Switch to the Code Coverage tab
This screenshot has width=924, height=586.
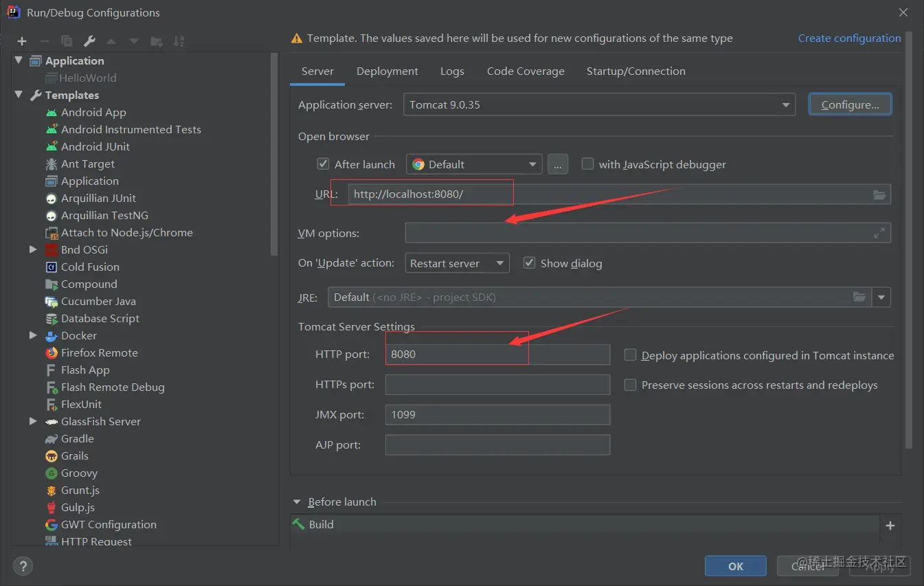526,71
